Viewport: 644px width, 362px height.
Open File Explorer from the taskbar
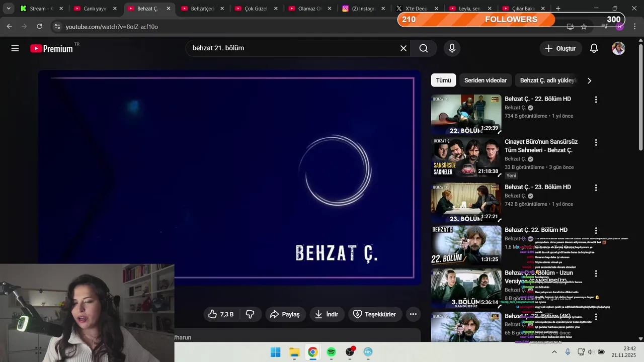tap(294, 352)
